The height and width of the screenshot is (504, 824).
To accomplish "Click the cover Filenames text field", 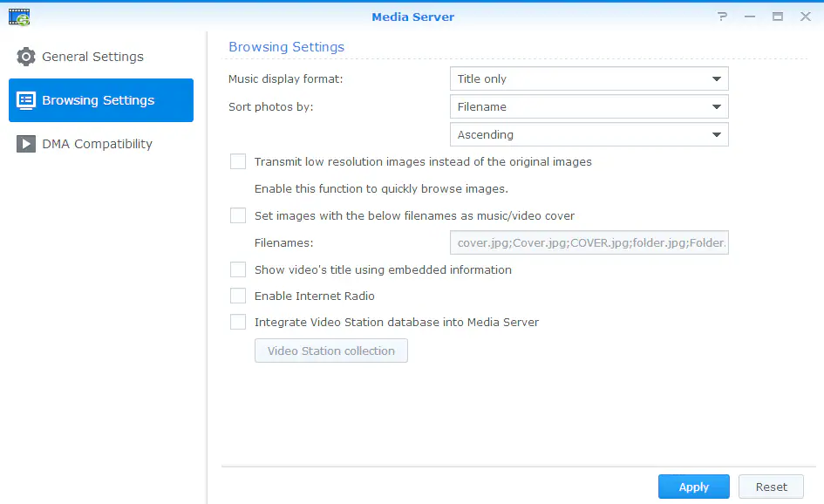I will [589, 242].
